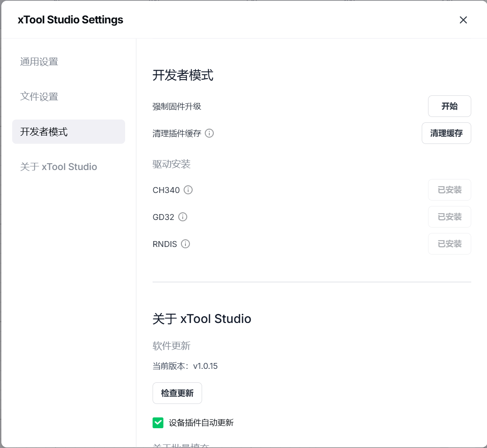Viewport: 487px width, 448px height.
Task: Click the 已安装 button for GD32 driver
Action: coord(449,217)
